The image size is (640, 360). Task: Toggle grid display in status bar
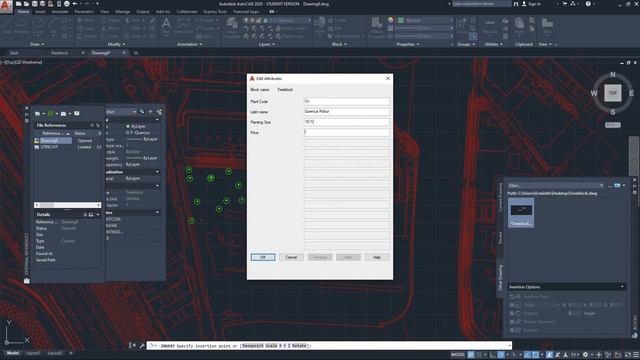[471, 355]
